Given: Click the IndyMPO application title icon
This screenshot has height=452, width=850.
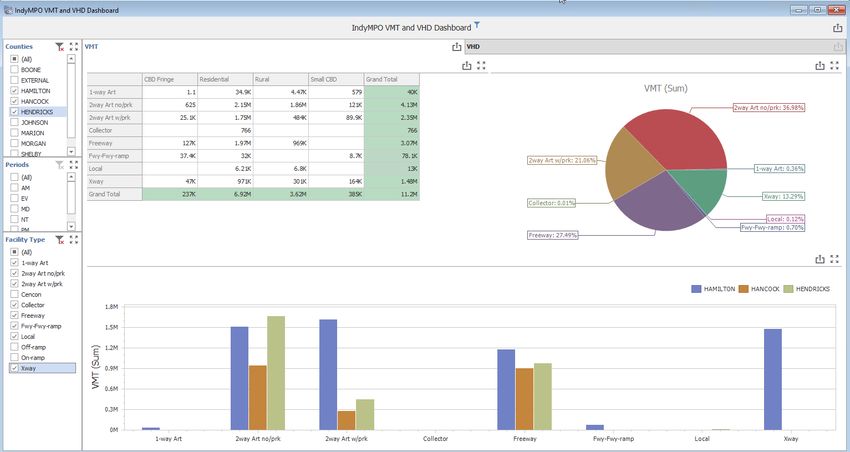Looking at the screenshot, I should [8, 10].
